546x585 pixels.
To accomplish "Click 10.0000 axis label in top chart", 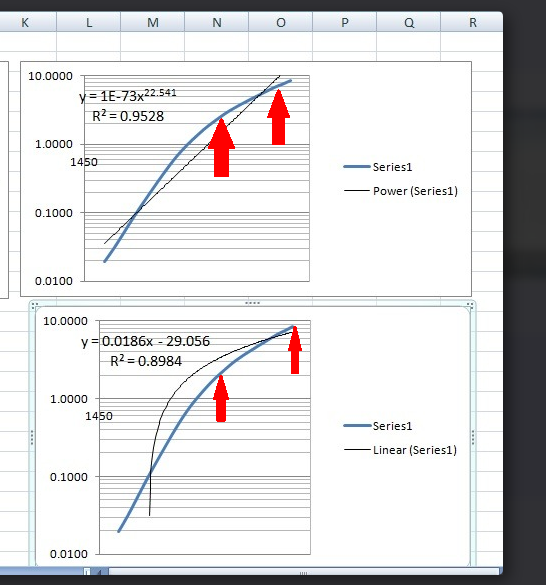I will pos(50,76).
